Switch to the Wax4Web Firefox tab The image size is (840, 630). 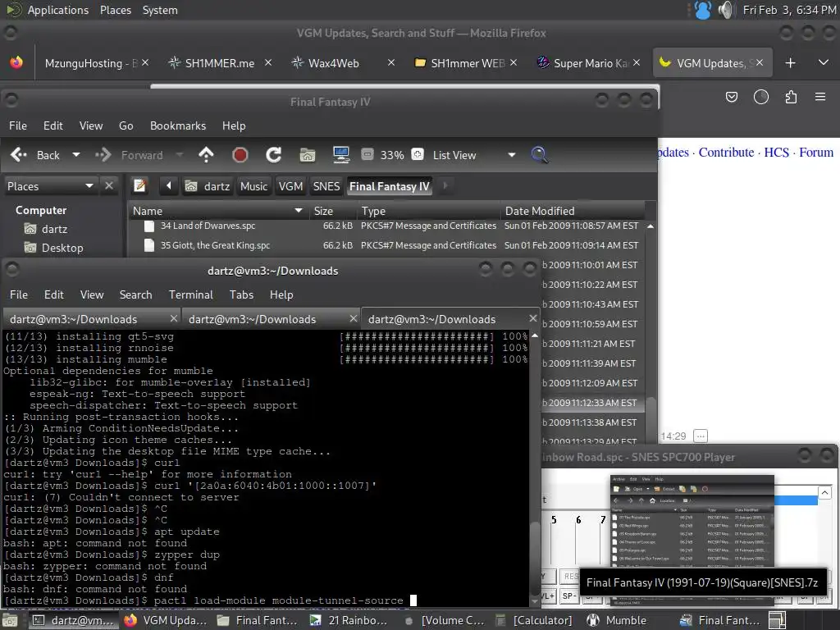coord(342,63)
